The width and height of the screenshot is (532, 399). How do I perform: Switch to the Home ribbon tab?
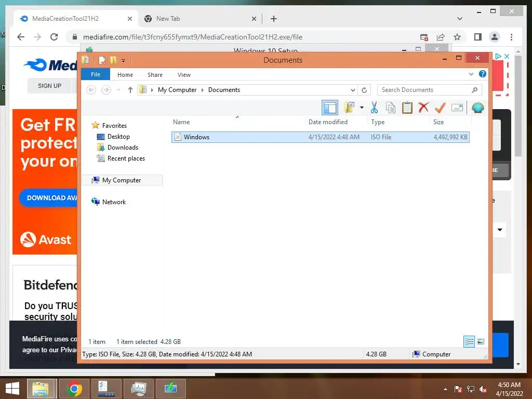tap(125, 75)
